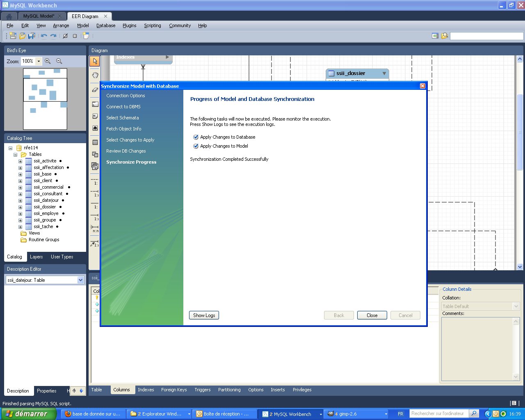Image resolution: width=525 pixels, height=420 pixels.
Task: Redo the last undone action
Action: (53, 36)
